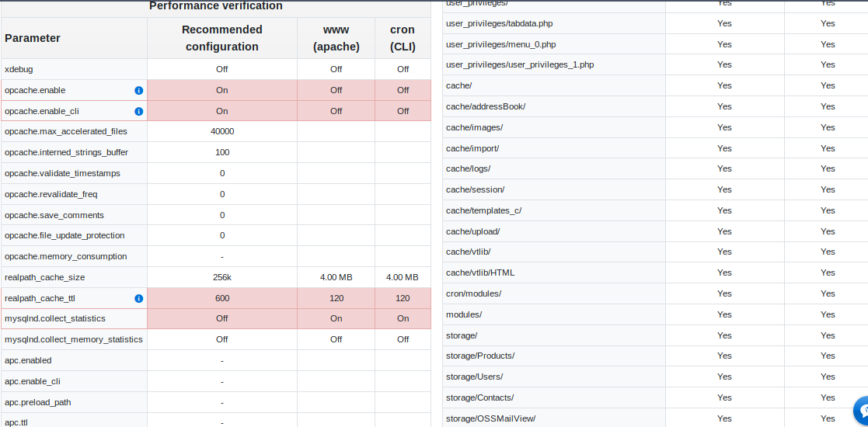Click cache/vtlib/HTML path
The height and width of the screenshot is (427, 868).
[480, 273]
